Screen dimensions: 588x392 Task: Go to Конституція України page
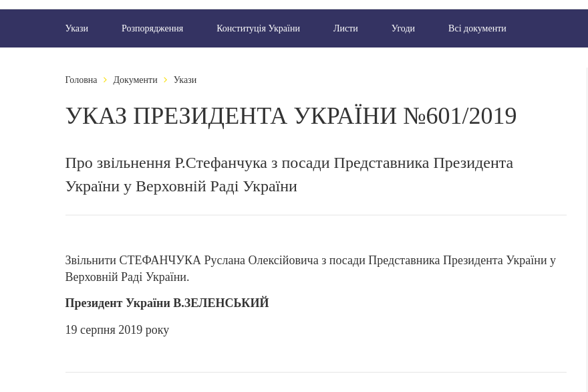(x=258, y=29)
